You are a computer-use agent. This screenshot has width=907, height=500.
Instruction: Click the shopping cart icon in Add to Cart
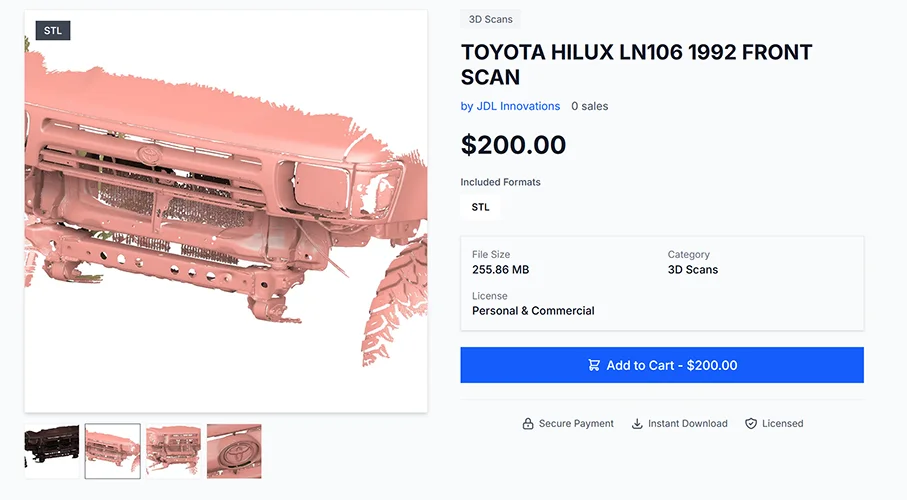point(593,365)
